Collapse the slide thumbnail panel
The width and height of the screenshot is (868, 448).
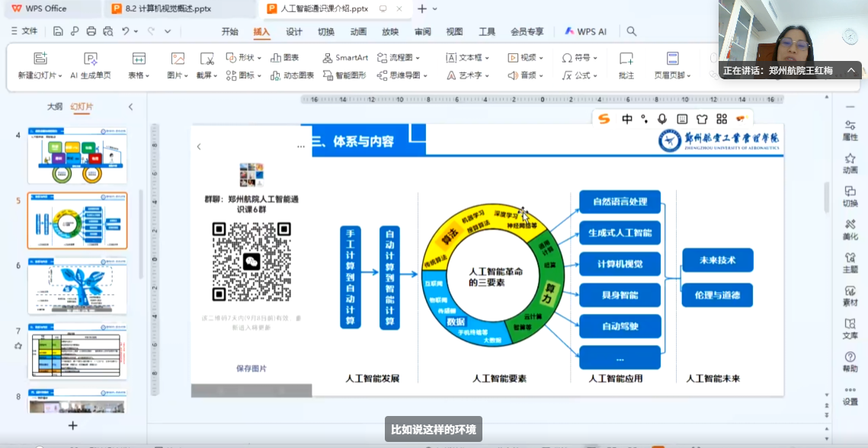point(130,107)
